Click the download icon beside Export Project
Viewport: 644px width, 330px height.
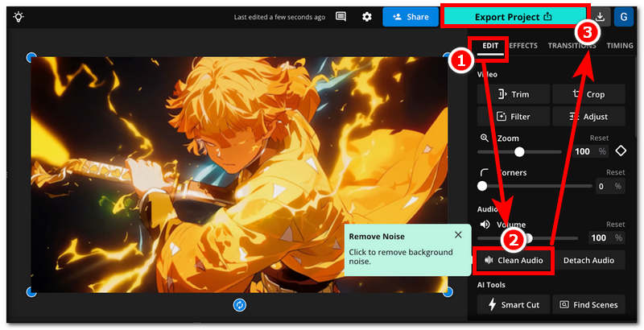(599, 16)
